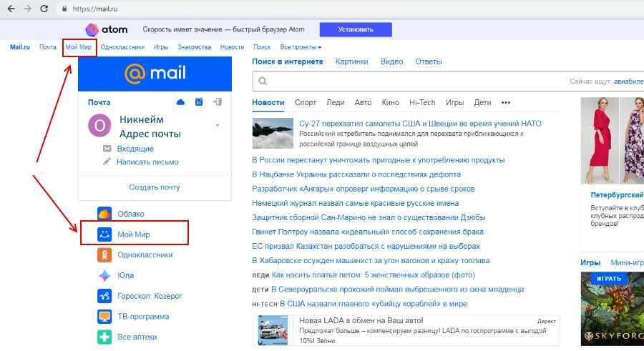Click the Su-27 news thumbnail image
This screenshot has width=644, height=351.
click(273, 132)
